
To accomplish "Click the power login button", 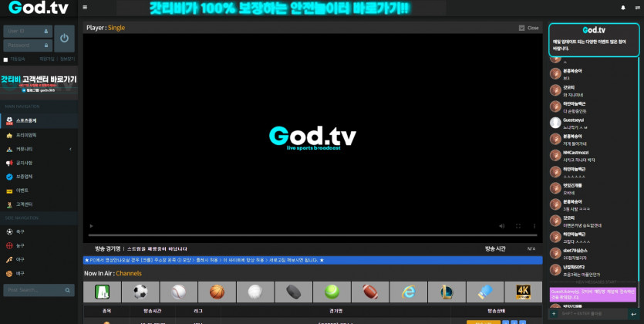I will [64, 39].
